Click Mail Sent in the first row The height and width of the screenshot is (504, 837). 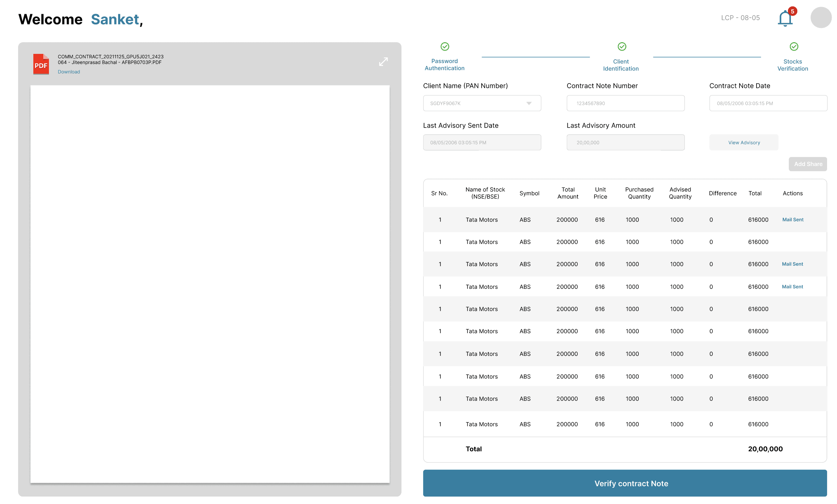click(x=793, y=220)
